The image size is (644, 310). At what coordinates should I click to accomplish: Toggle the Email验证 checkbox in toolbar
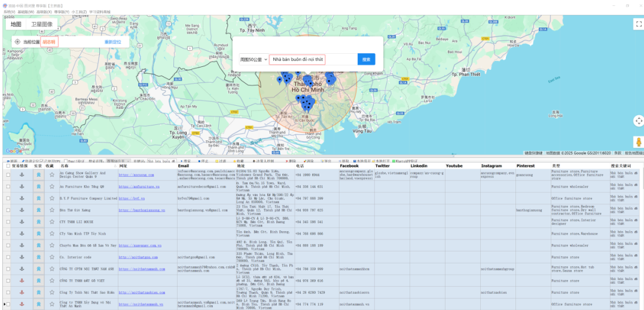tap(66, 161)
